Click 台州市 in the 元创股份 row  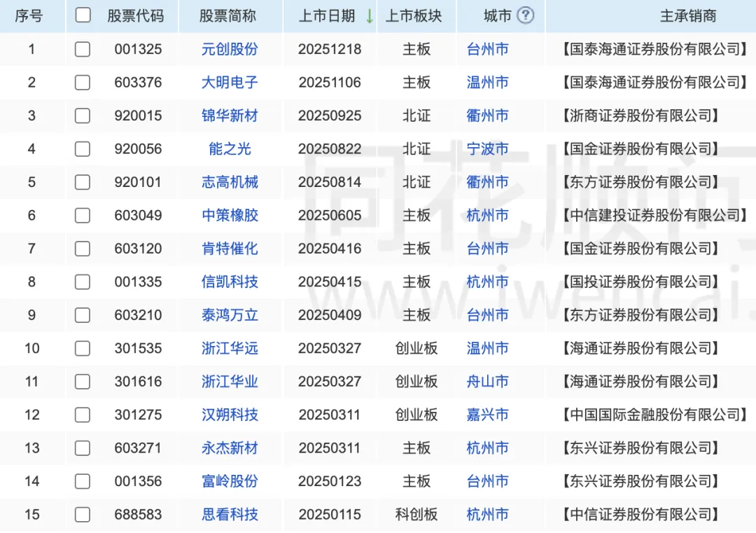click(487, 49)
